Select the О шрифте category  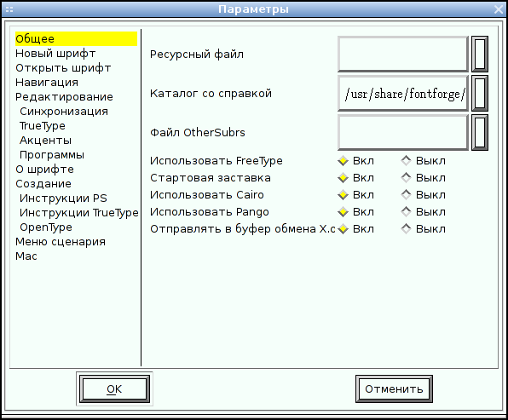point(44,170)
